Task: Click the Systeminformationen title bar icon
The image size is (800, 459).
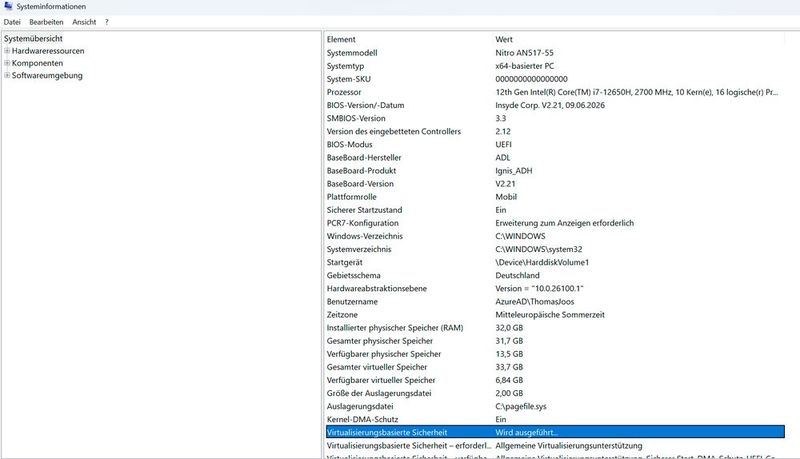Action: 8,6
